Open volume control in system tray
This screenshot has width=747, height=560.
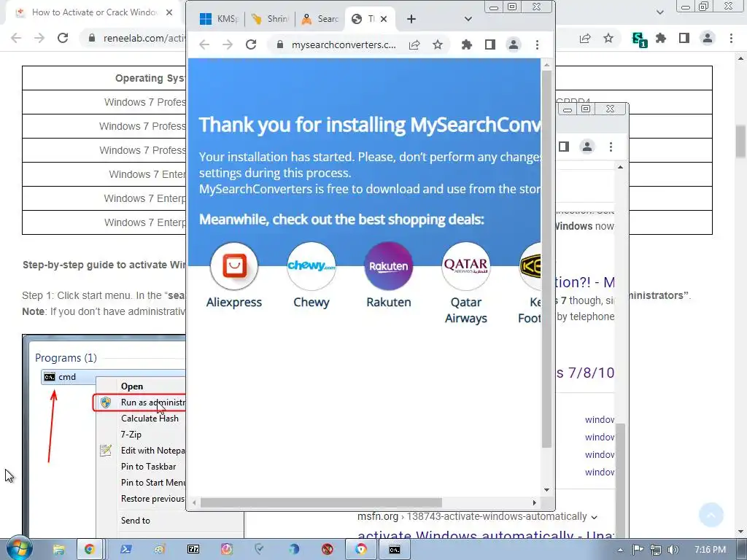(x=673, y=550)
